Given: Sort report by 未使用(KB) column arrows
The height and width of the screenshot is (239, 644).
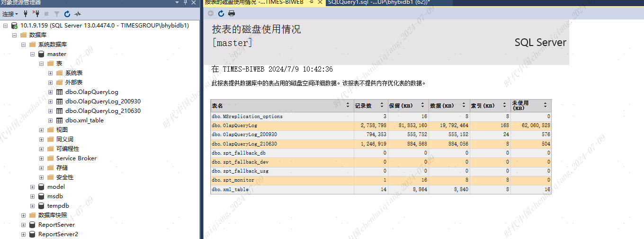Looking at the screenshot, I should click(545, 105).
